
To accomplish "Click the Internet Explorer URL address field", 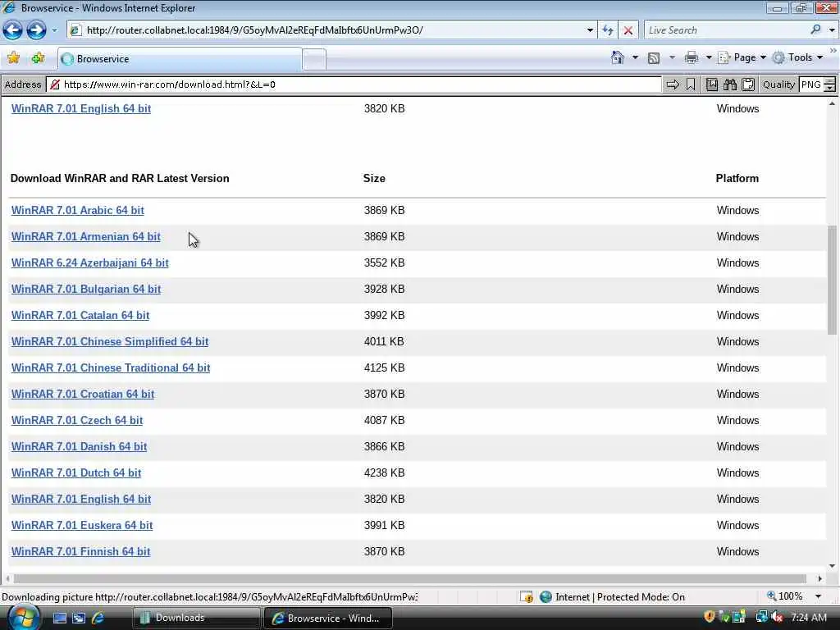I will [326, 30].
